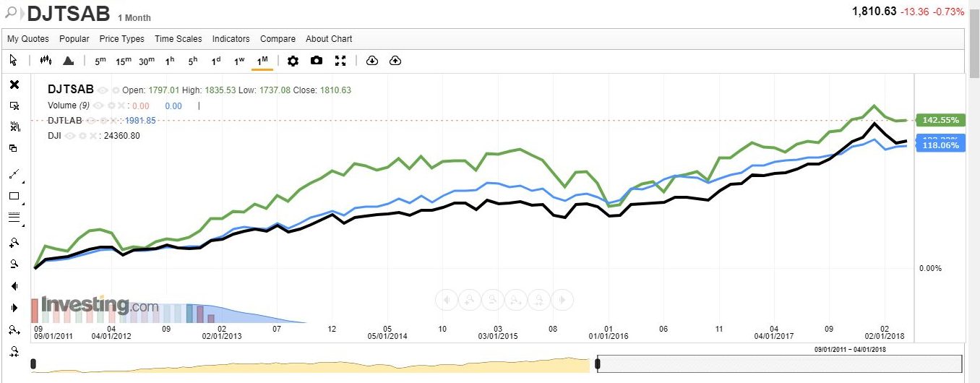Click the zoom-in magnifier in left sidebar
Viewport: 980px width, 383px height.
14,242
